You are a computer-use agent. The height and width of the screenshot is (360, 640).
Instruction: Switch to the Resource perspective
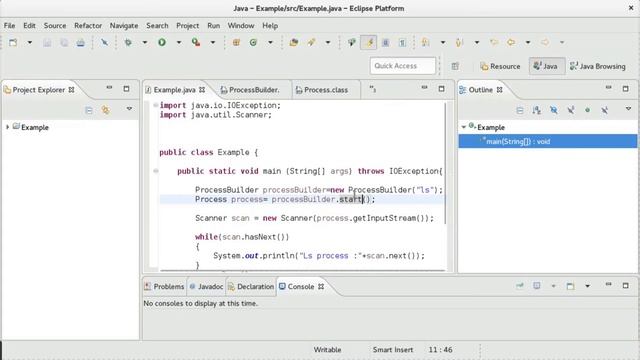(500, 66)
